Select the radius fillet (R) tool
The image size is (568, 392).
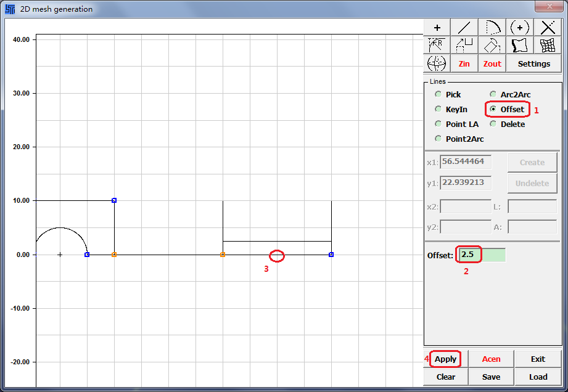[437, 45]
